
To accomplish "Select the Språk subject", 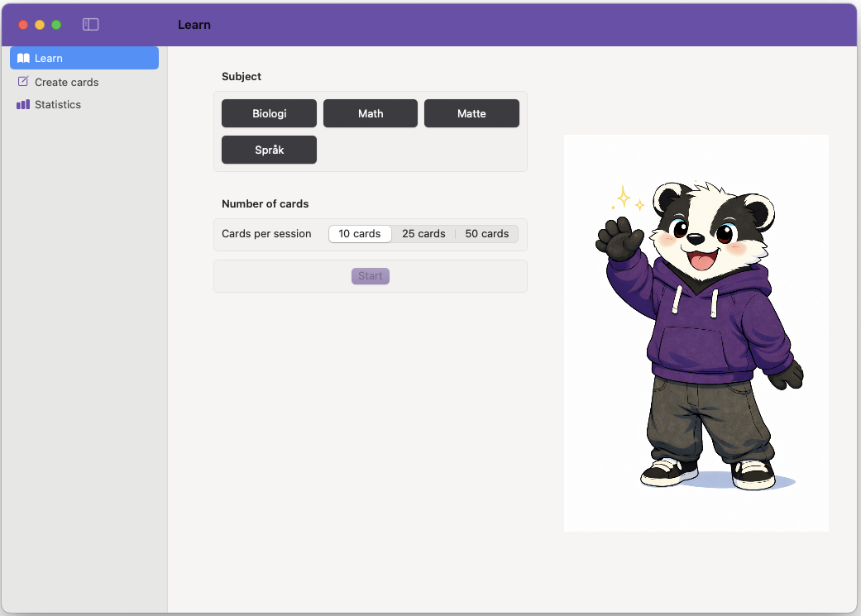I will click(x=269, y=150).
